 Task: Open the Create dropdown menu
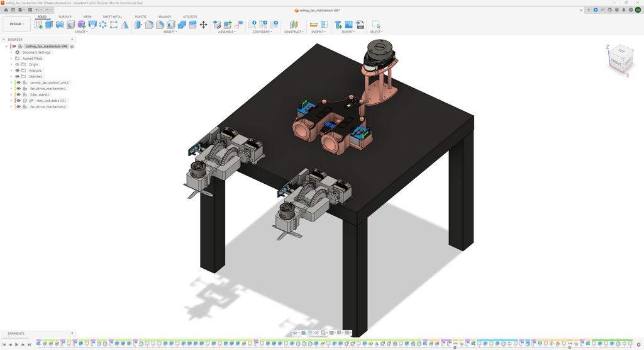pos(81,31)
